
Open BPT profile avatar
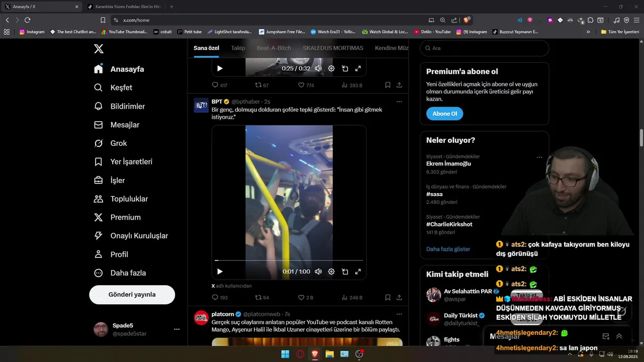point(201,105)
